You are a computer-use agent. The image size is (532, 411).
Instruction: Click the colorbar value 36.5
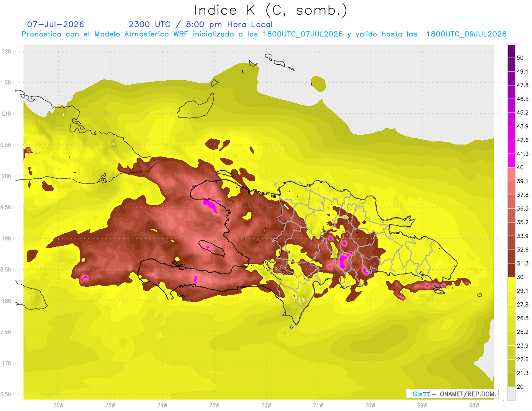click(x=522, y=208)
